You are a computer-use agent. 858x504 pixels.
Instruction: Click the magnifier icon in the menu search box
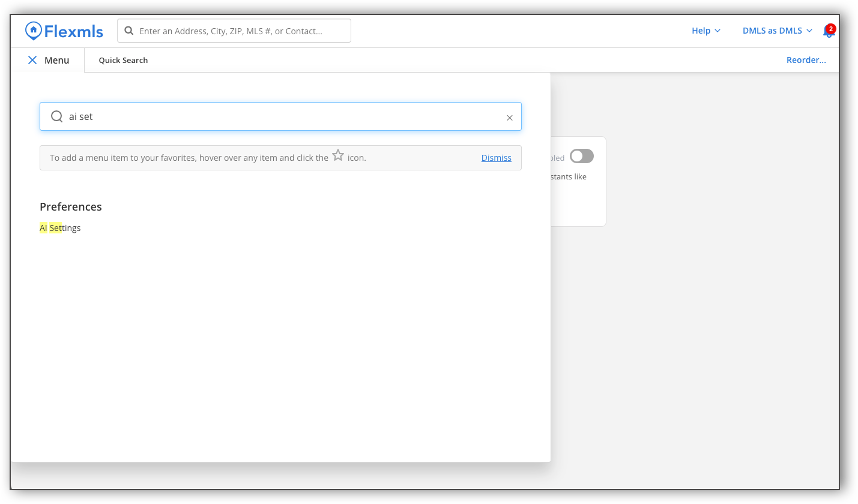click(56, 116)
